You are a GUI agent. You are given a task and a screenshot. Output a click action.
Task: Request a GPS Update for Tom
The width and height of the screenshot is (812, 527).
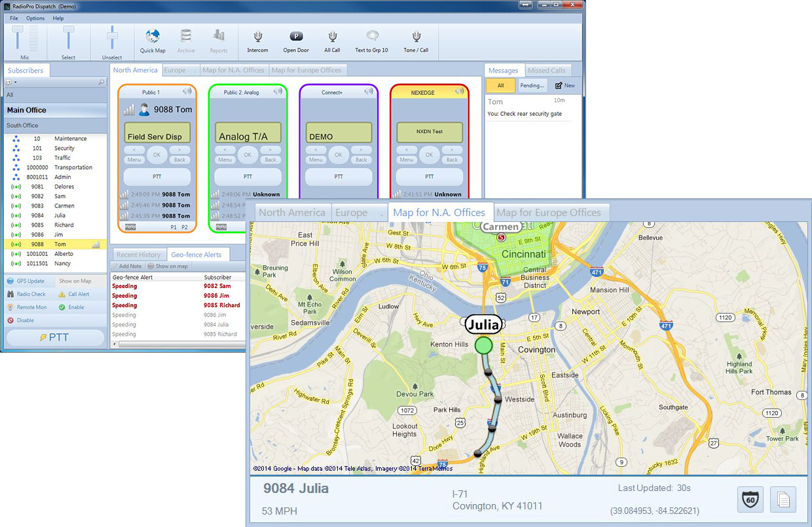pos(26,281)
